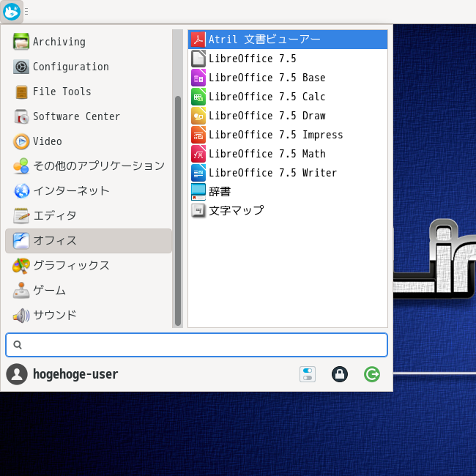Click the LibreOffice Math formula icon
This screenshot has width=476, height=476.
(198, 154)
